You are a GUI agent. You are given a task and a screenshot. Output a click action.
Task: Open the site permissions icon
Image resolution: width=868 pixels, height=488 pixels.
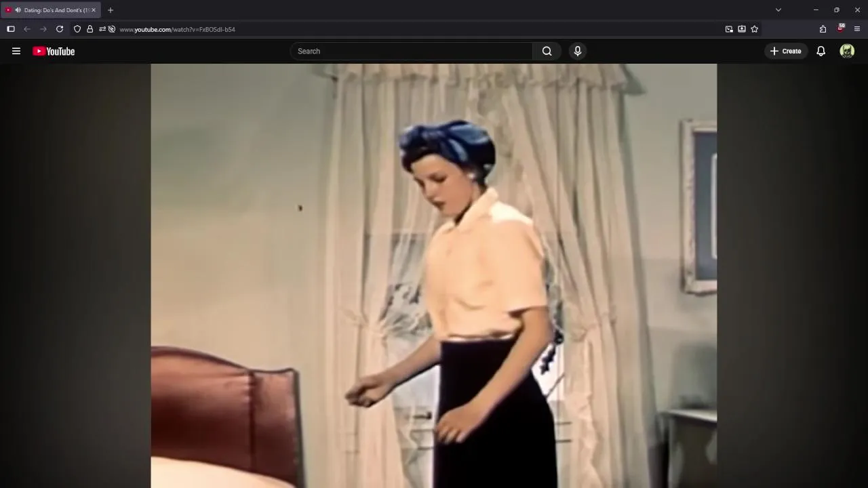[102, 29]
